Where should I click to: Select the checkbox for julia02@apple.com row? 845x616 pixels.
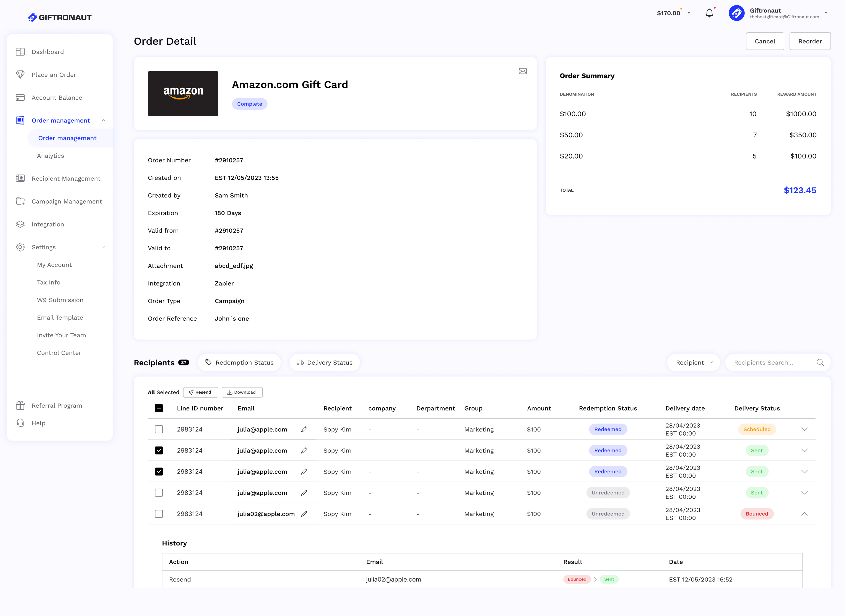159,514
